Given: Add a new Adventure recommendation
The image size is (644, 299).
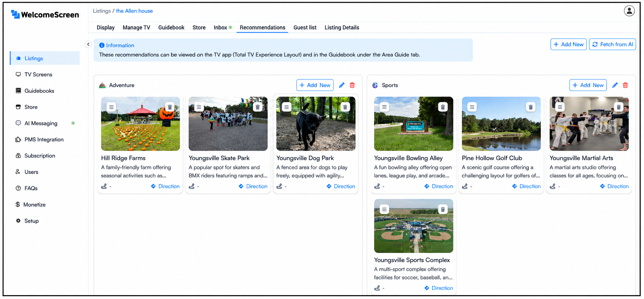Looking at the screenshot, I should pos(315,85).
